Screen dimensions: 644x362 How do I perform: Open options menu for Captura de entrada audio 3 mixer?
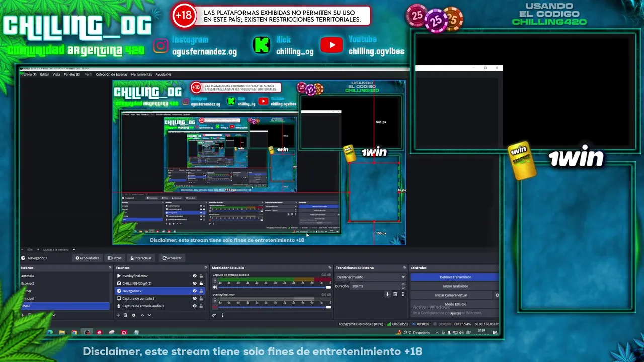[x=215, y=281]
